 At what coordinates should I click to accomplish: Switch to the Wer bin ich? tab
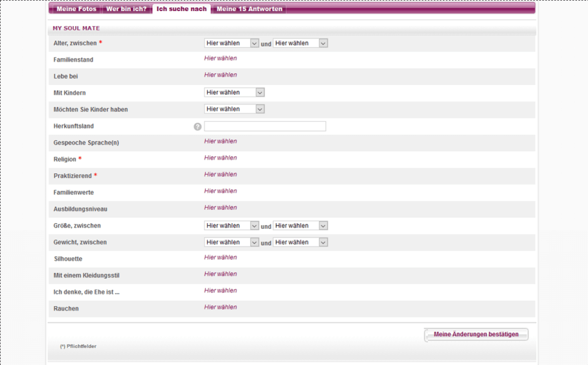pos(126,9)
